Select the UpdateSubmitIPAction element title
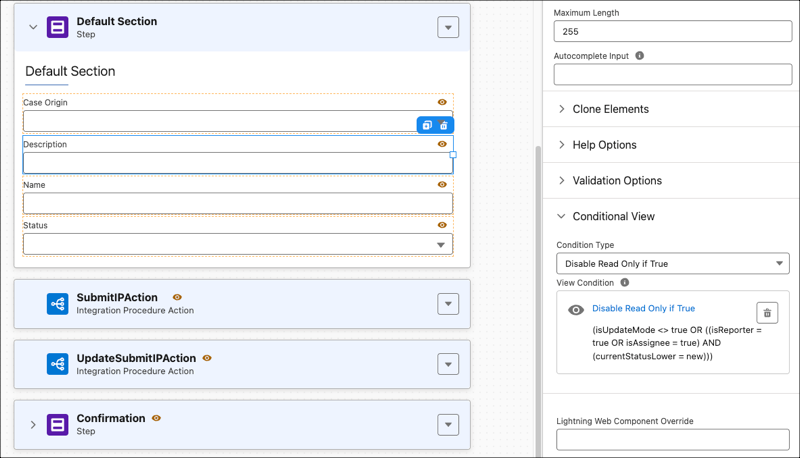Screen dimensions: 800x458 [x=136, y=358]
